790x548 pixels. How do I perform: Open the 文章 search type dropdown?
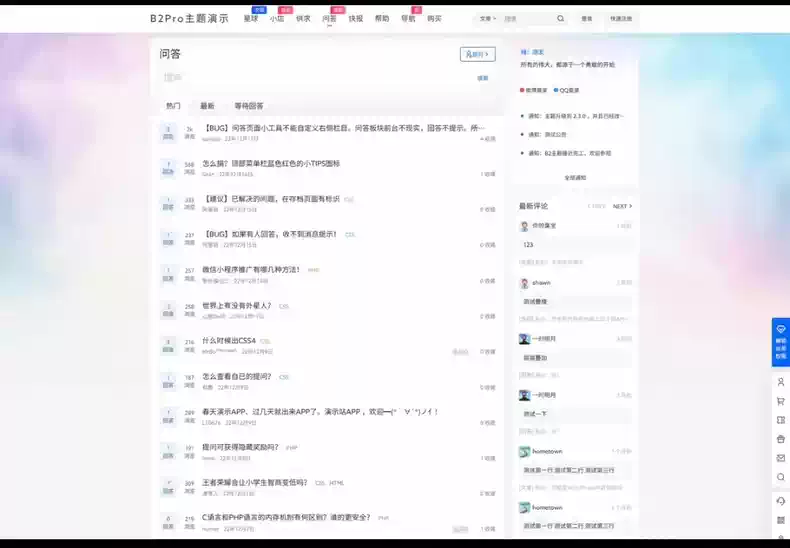487,19
